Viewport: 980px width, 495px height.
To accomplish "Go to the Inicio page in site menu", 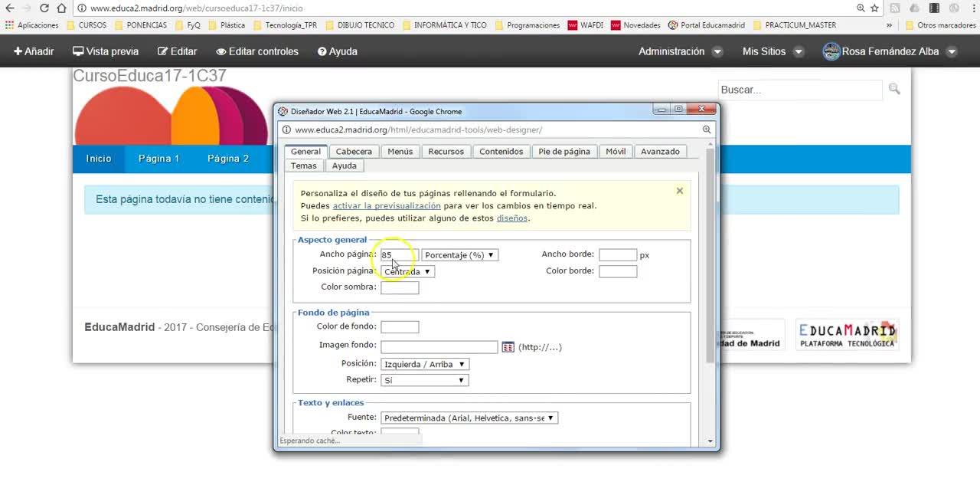I will pos(99,159).
